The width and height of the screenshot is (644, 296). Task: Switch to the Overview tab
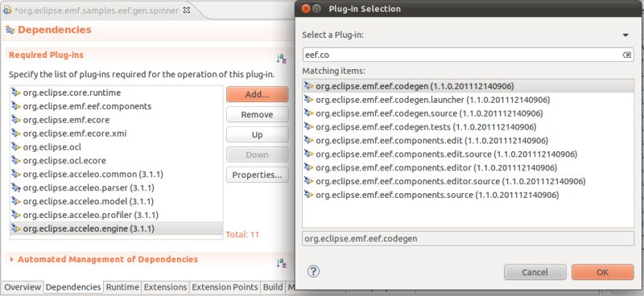pyautogui.click(x=23, y=287)
